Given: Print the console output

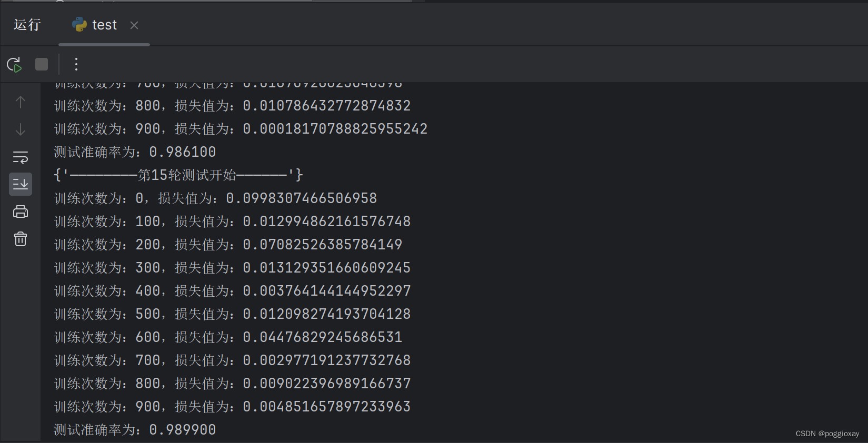Looking at the screenshot, I should click(x=21, y=212).
